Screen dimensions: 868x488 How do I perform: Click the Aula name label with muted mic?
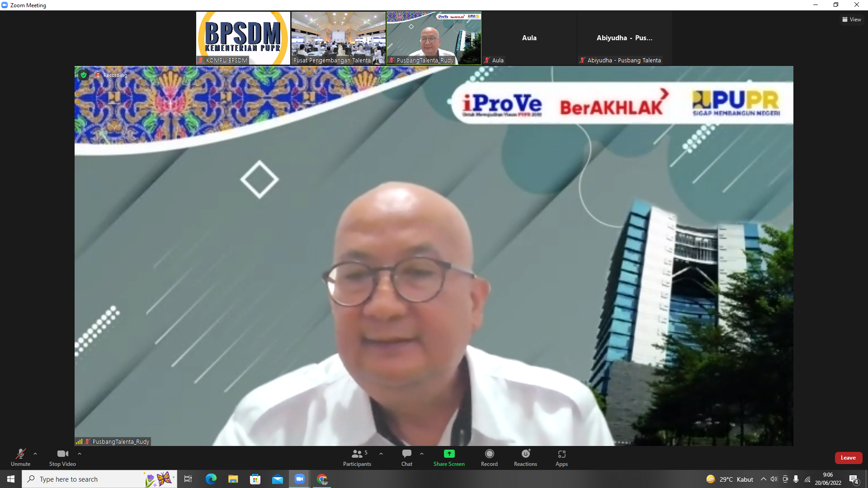494,60
